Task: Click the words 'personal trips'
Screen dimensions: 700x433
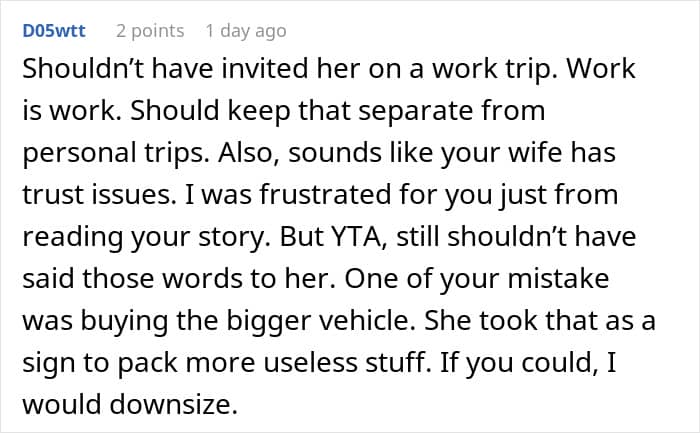Action: [x=116, y=153]
